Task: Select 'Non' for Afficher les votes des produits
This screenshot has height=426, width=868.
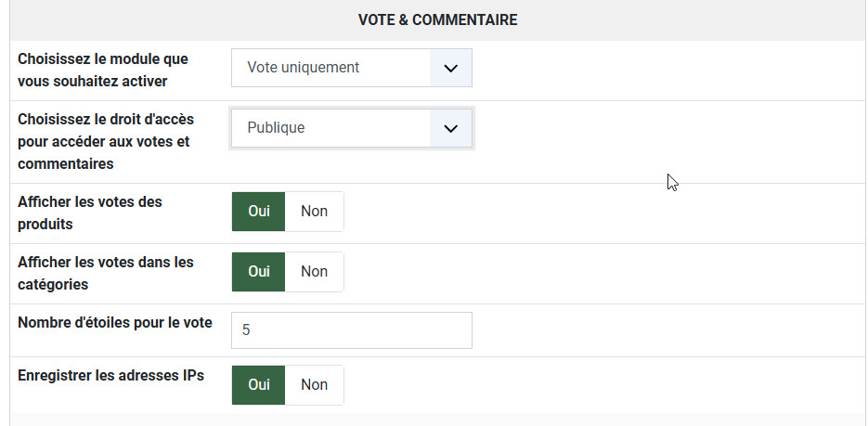Action: (x=314, y=212)
